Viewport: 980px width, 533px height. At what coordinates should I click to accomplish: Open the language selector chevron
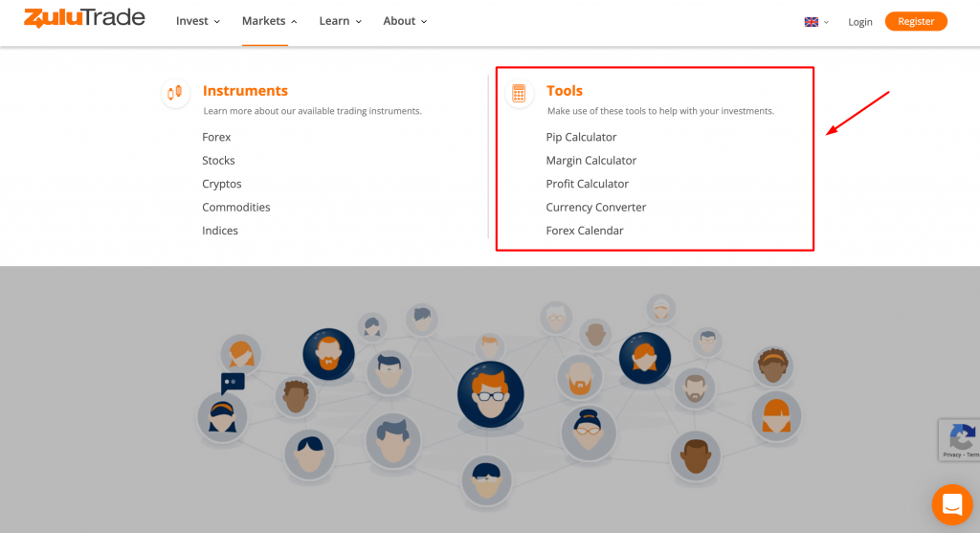[826, 23]
